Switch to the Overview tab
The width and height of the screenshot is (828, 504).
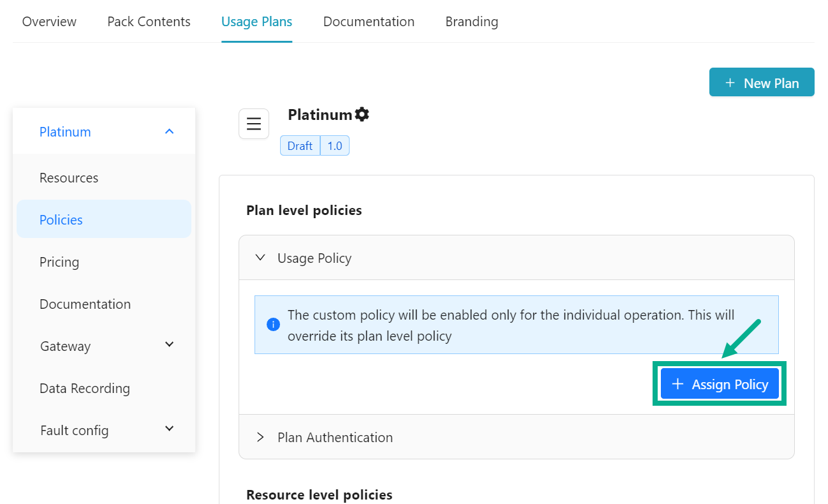pos(49,22)
